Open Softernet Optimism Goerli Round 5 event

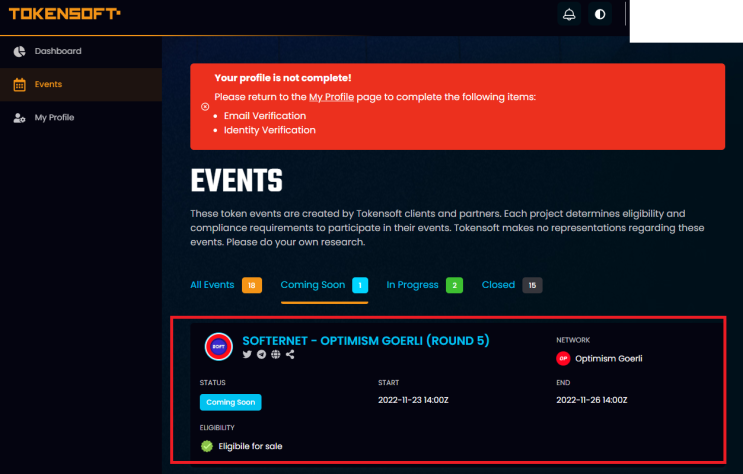pos(366,341)
